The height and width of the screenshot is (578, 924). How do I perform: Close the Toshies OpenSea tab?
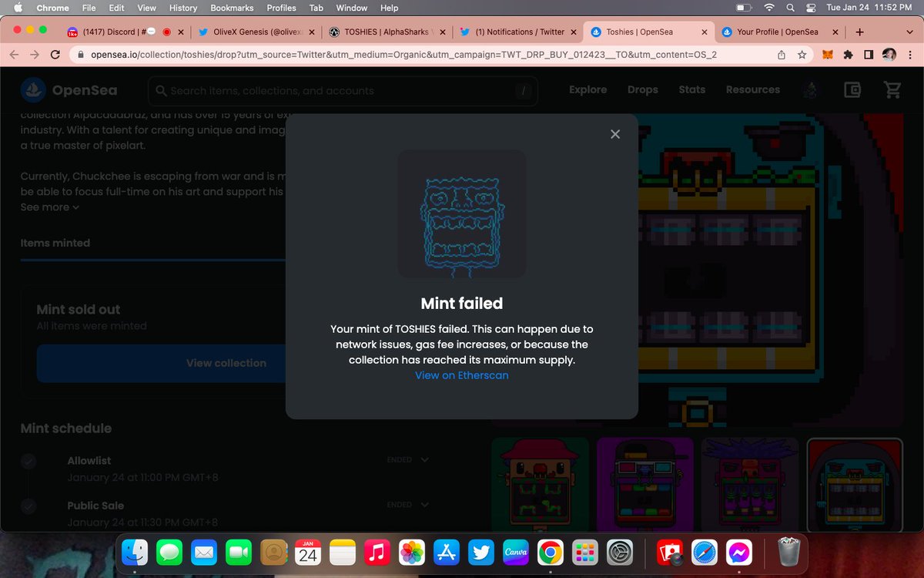[703, 32]
